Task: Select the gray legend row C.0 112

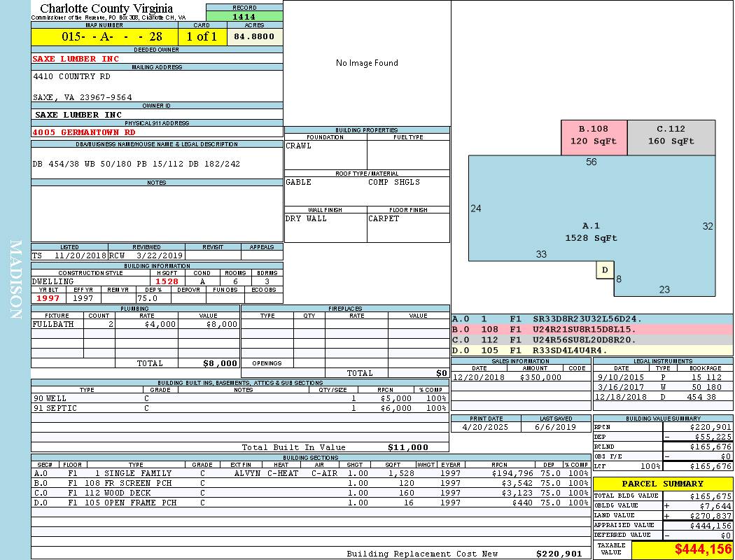Action: click(x=592, y=339)
